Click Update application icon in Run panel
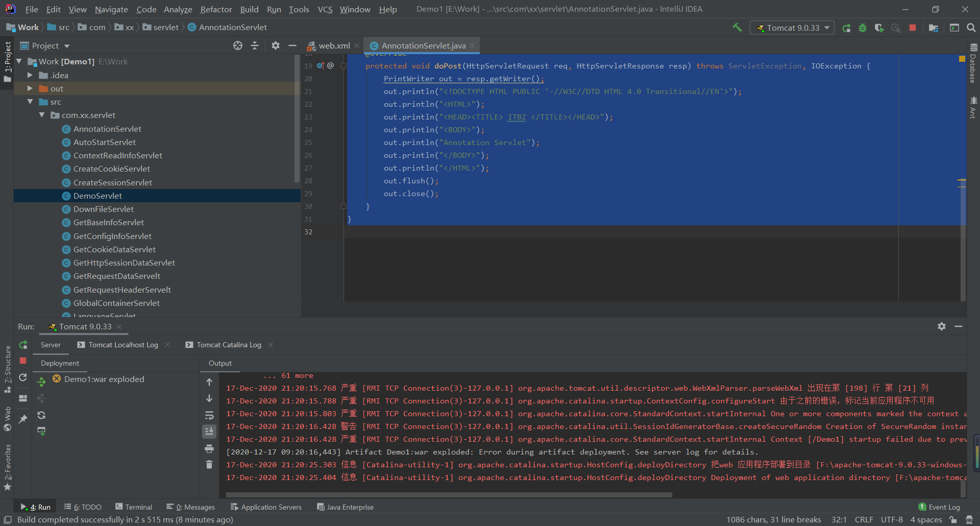Viewport: 980px width, 526px height. click(23, 377)
